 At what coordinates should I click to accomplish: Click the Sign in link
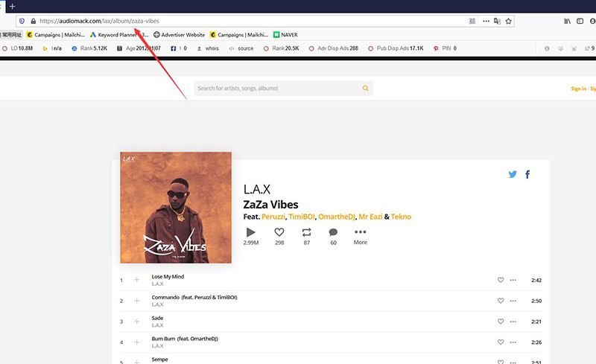pos(579,89)
